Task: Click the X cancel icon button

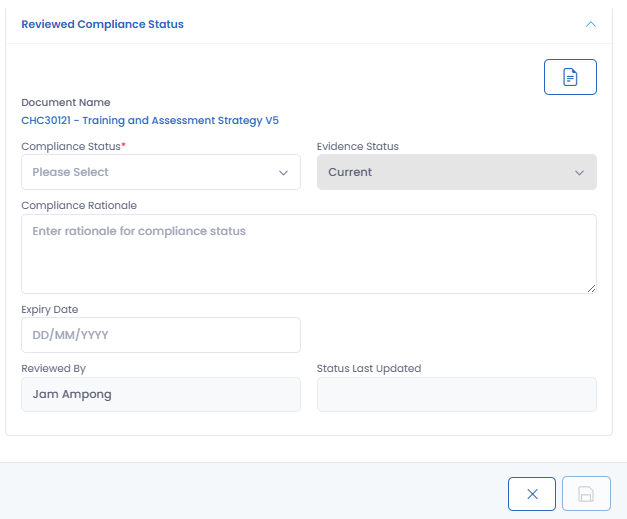Action: coord(532,494)
